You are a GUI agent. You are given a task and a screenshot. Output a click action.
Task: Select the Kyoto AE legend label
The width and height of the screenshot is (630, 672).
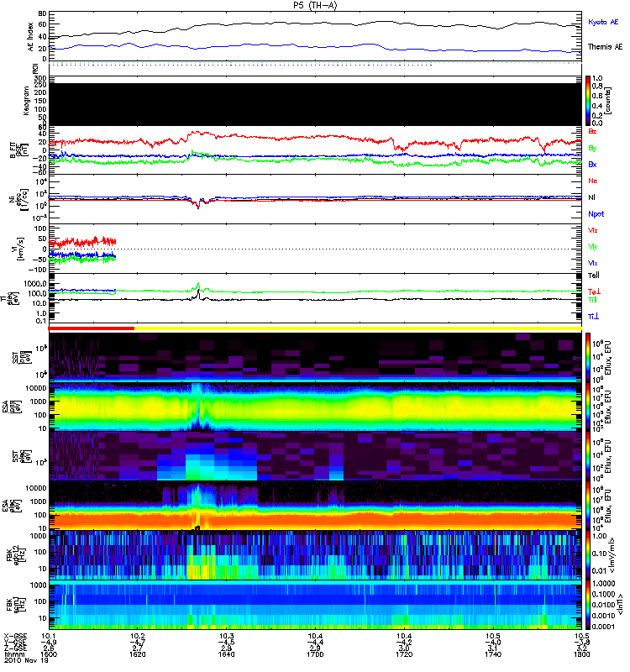(x=603, y=22)
